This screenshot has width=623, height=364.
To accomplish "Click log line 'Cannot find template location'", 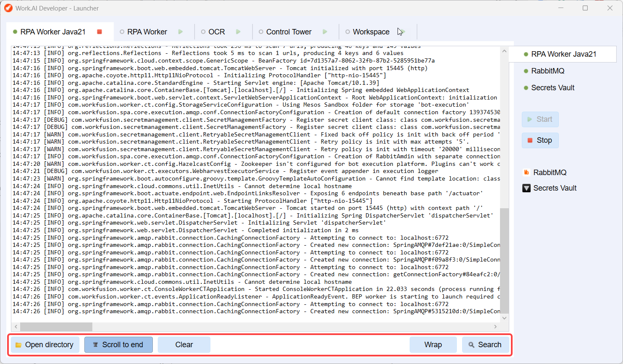I will click(x=256, y=179).
